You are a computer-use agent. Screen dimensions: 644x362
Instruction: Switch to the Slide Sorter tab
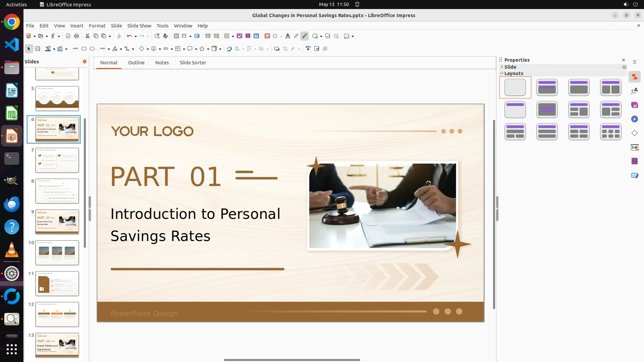tap(193, 63)
